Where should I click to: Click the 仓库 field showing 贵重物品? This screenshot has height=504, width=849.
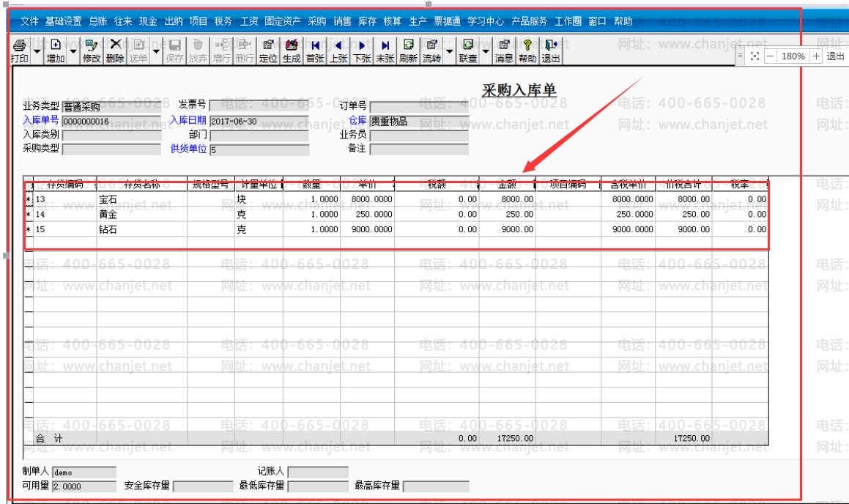pos(419,122)
